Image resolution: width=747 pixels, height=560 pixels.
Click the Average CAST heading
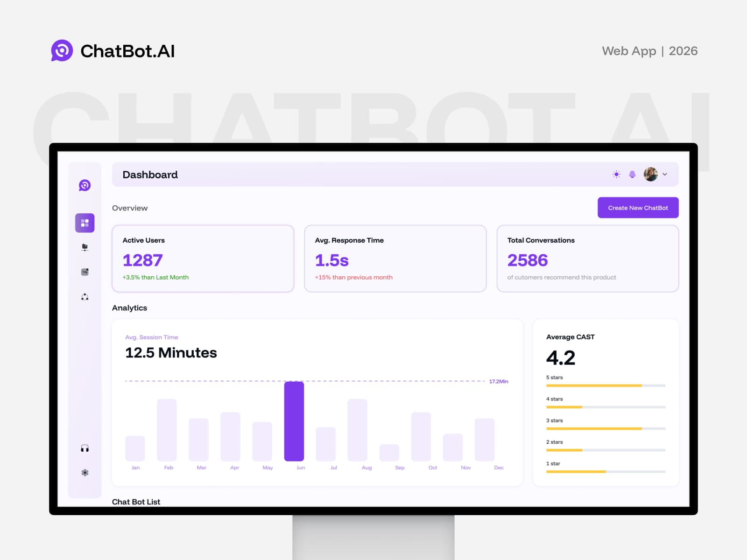pos(571,337)
